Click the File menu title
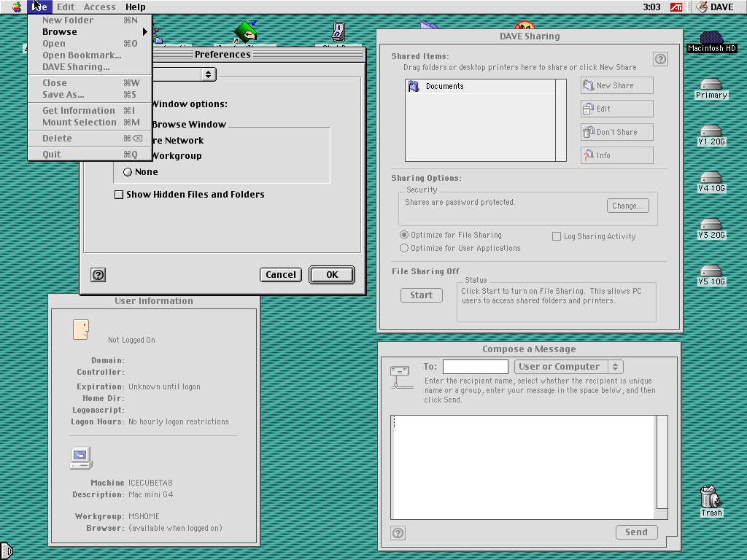This screenshot has height=560, width=747. 39,7
